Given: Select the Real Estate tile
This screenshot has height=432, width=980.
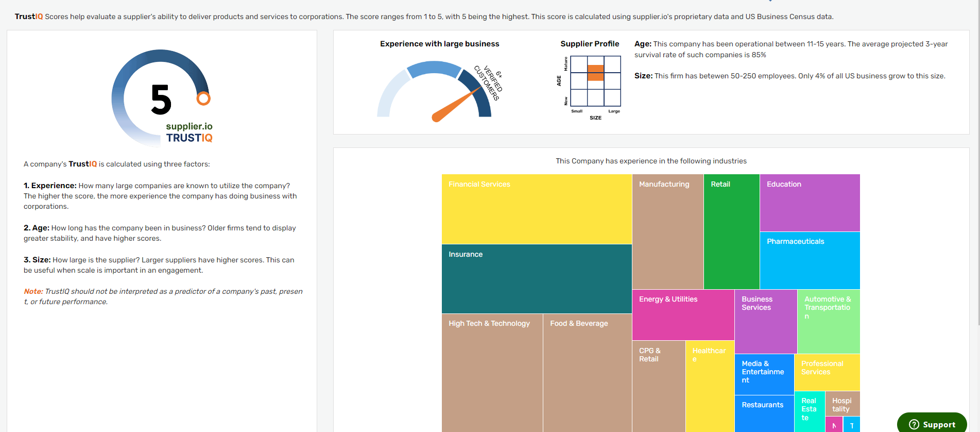Looking at the screenshot, I should click(810, 411).
